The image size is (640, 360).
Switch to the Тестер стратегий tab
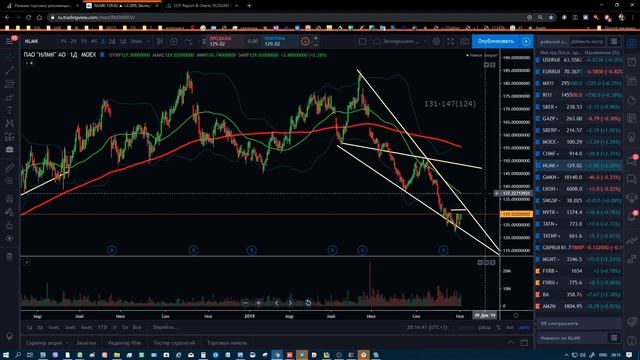point(174,343)
